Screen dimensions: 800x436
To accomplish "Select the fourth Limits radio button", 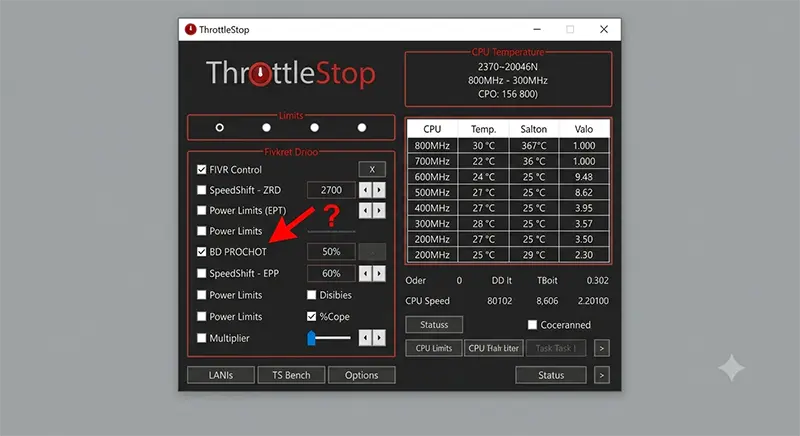I will [362, 127].
